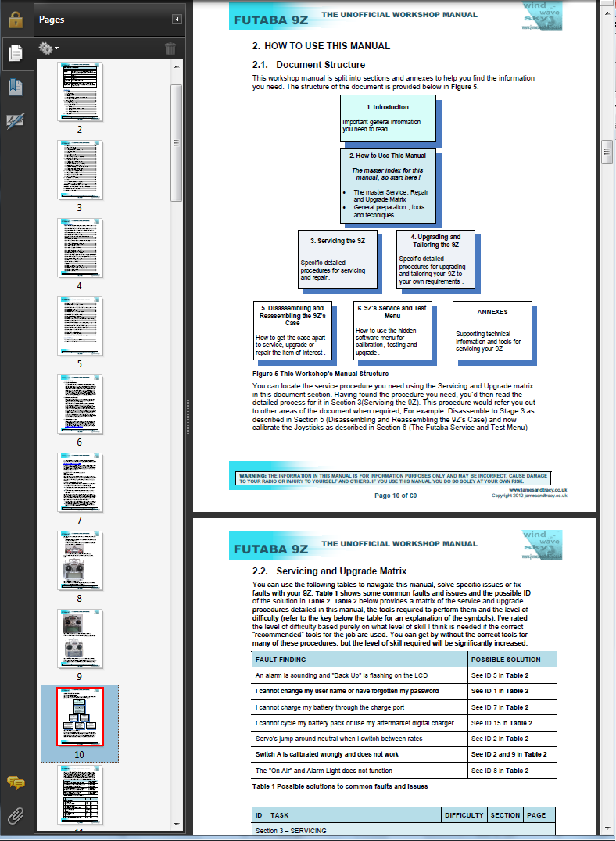Click the thumbnail panel scrollbar thumb
This screenshot has height=841, width=616.
pyautogui.click(x=176, y=143)
